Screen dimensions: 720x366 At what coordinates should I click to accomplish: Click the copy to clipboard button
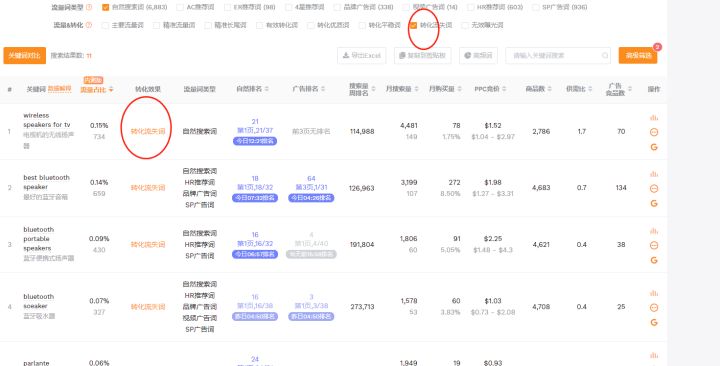click(x=422, y=56)
